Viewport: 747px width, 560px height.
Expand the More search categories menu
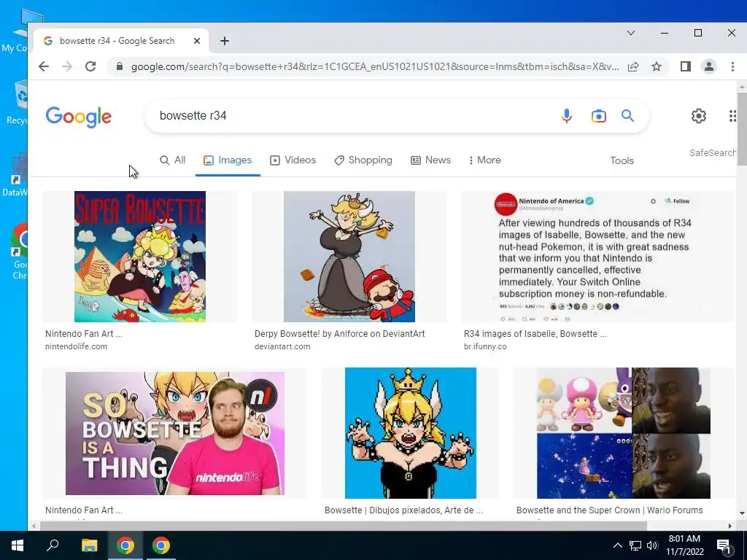pyautogui.click(x=485, y=160)
